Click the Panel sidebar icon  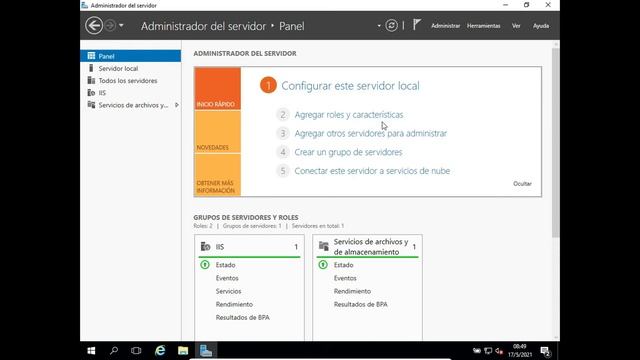pos(91,56)
